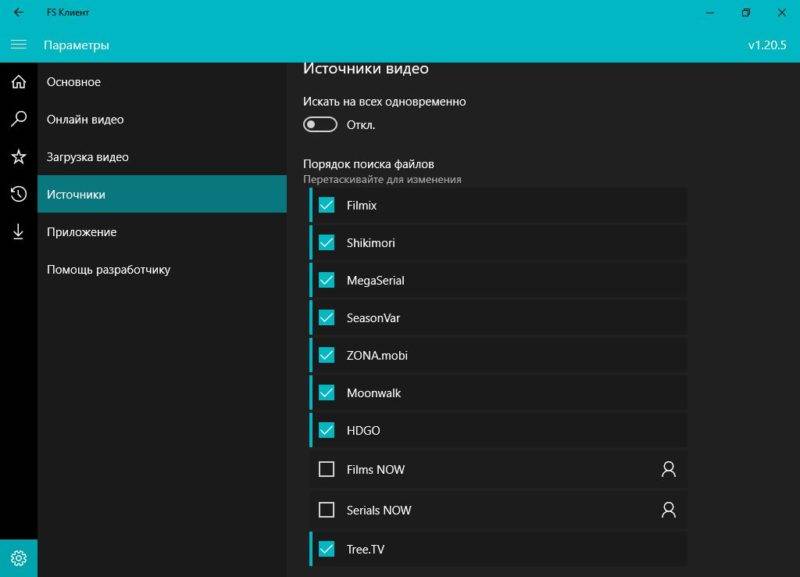Open the Downloads arrow icon
This screenshot has width=800, height=577.
[18, 232]
